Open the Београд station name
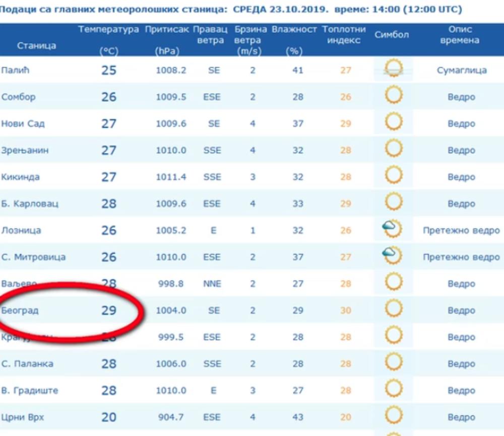Viewport: 504px width, 436px height. 20,310
